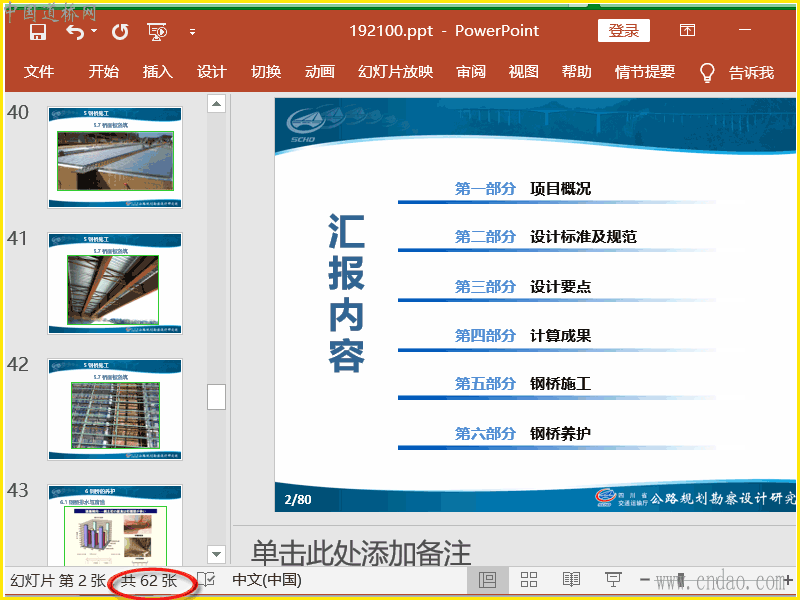
Task: Open the 文件 menu
Action: pos(39,72)
